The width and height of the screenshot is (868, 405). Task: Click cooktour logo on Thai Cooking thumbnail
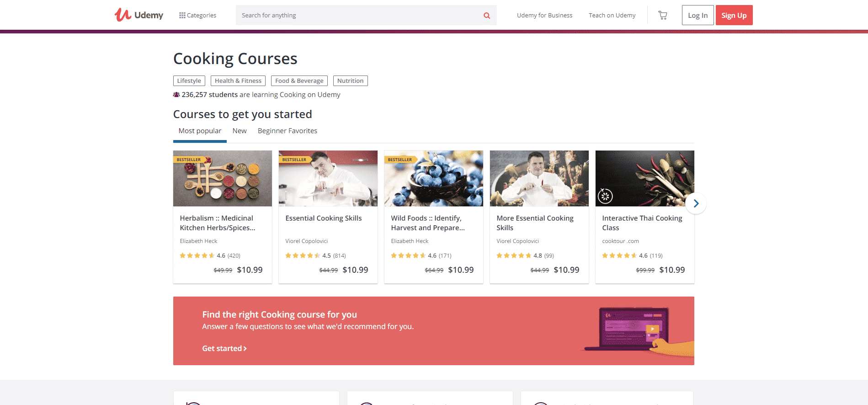tap(605, 196)
